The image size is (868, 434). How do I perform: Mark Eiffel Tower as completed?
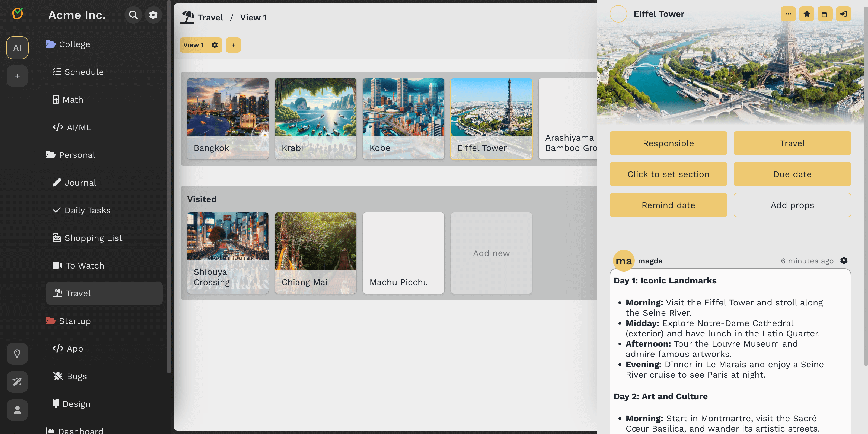pos(618,14)
